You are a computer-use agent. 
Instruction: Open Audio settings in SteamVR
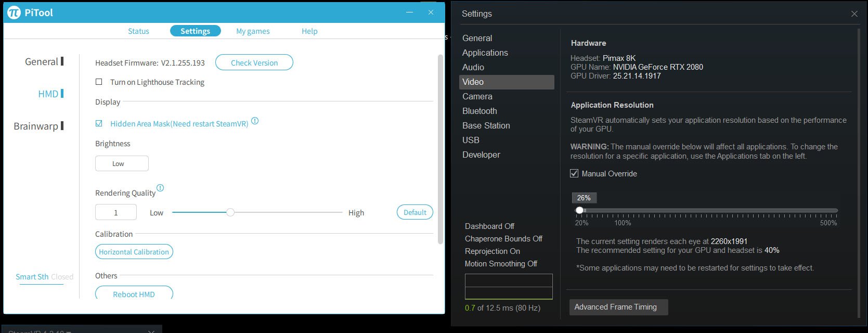[473, 67]
